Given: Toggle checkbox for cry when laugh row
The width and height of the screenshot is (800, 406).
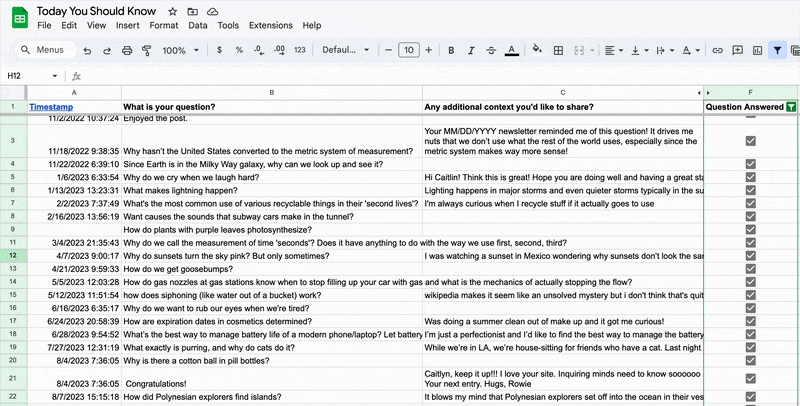Looking at the screenshot, I should coord(751,177).
